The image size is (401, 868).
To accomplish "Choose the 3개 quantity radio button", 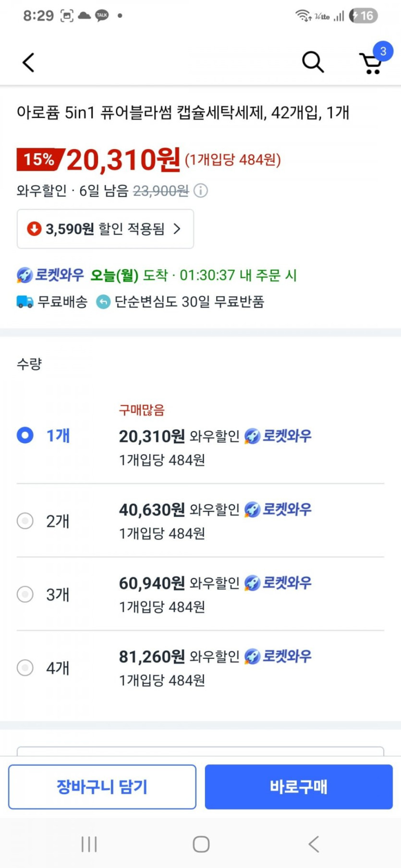I will [25, 594].
